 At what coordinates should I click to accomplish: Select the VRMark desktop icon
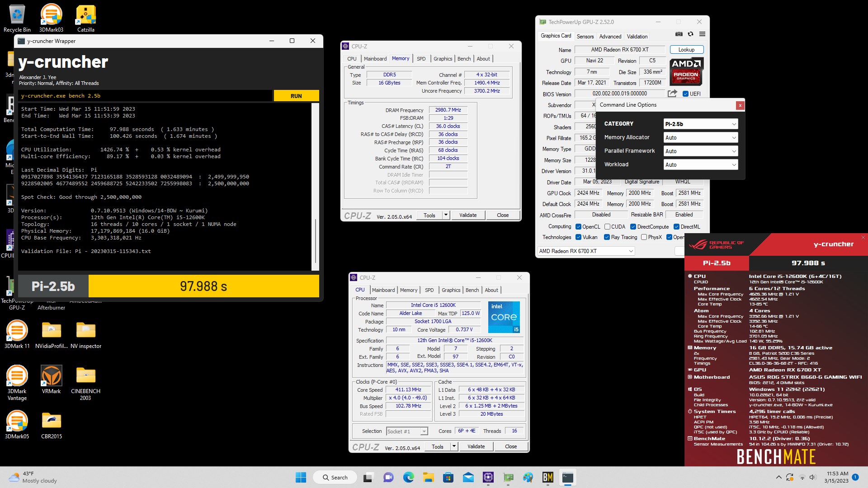[x=51, y=380]
